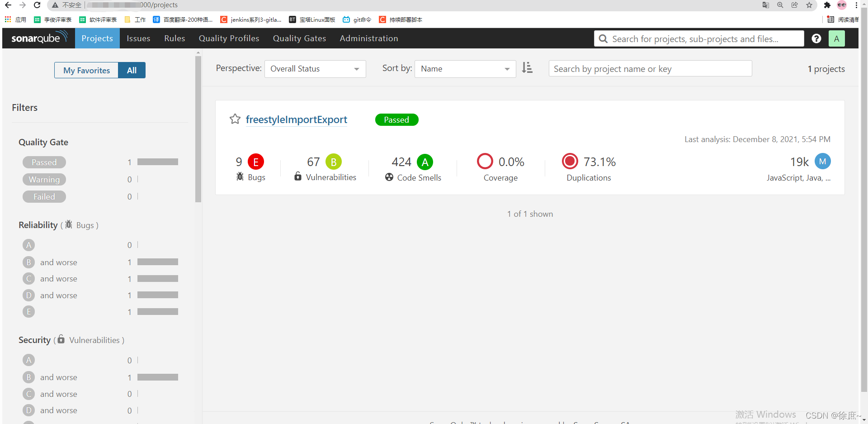The width and height of the screenshot is (868, 424).
Task: Open browser extensions puzzle icon
Action: pyautogui.click(x=827, y=5)
